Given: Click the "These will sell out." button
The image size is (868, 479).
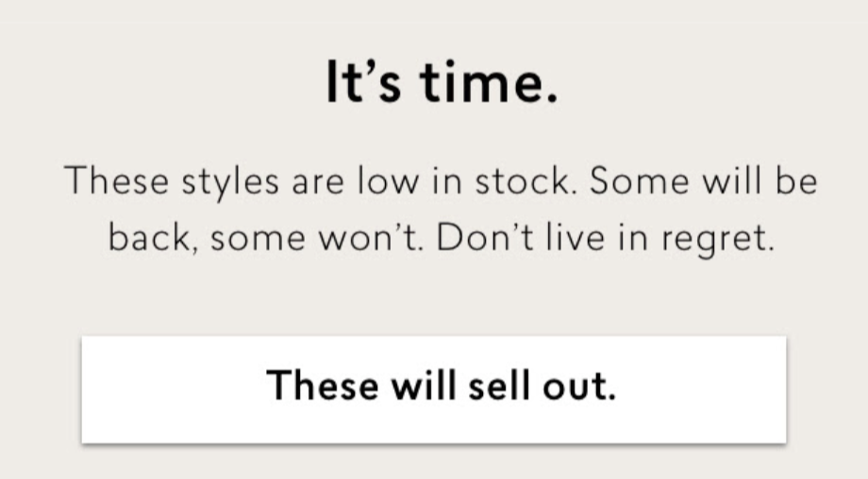Looking at the screenshot, I should pos(433,388).
